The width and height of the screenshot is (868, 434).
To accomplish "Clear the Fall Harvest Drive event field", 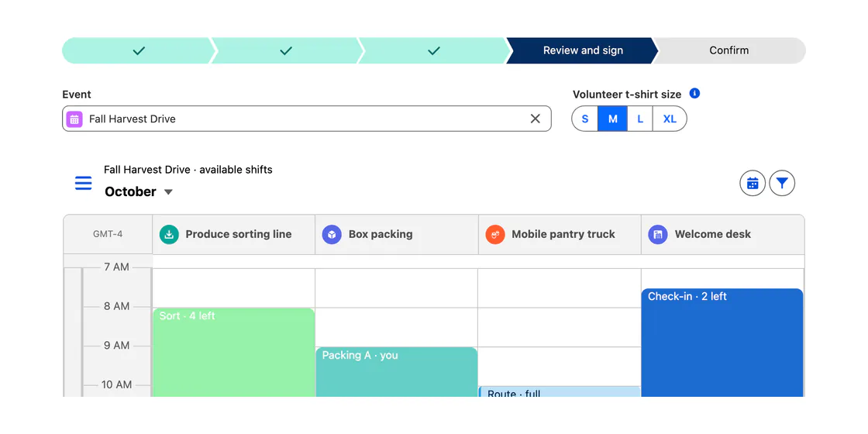I will 535,119.
